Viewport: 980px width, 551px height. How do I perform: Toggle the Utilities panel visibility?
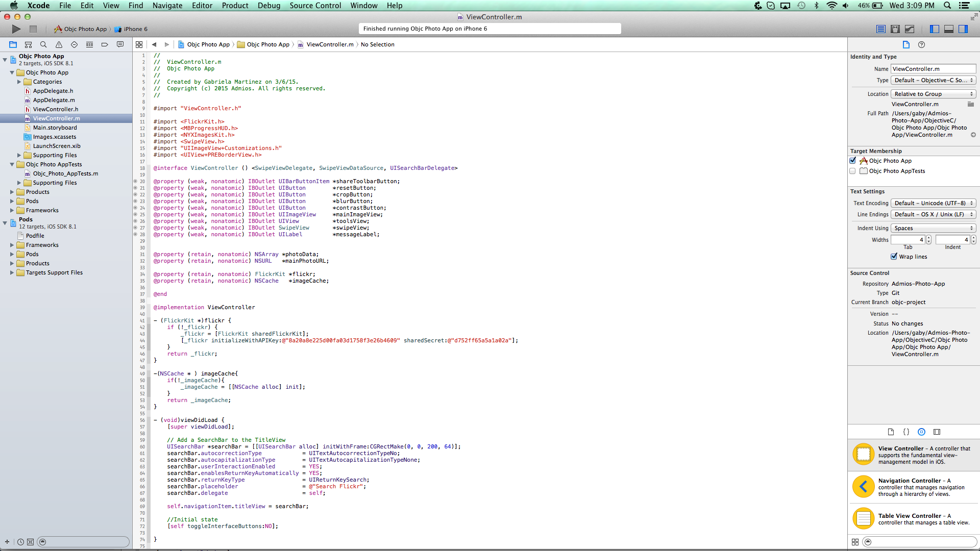pyautogui.click(x=963, y=29)
